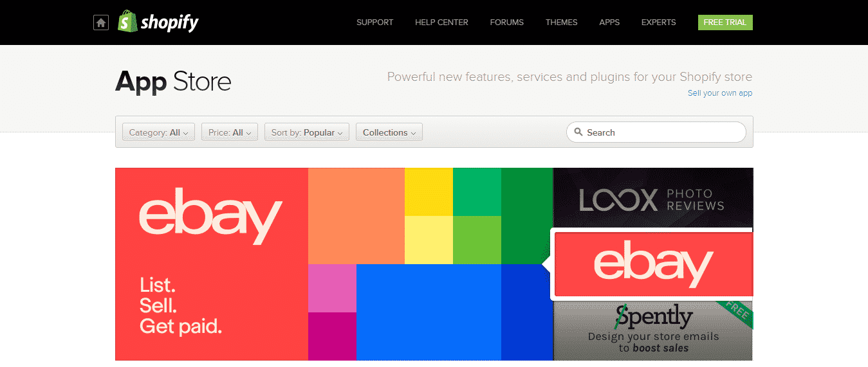The height and width of the screenshot is (367, 868).
Task: Navigate to Themes in top menu
Action: coord(561,22)
